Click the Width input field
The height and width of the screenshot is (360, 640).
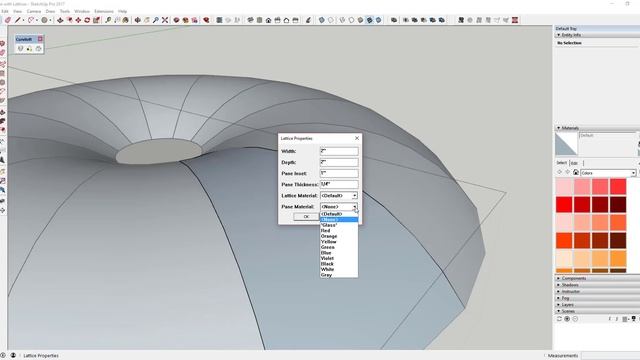(339, 151)
